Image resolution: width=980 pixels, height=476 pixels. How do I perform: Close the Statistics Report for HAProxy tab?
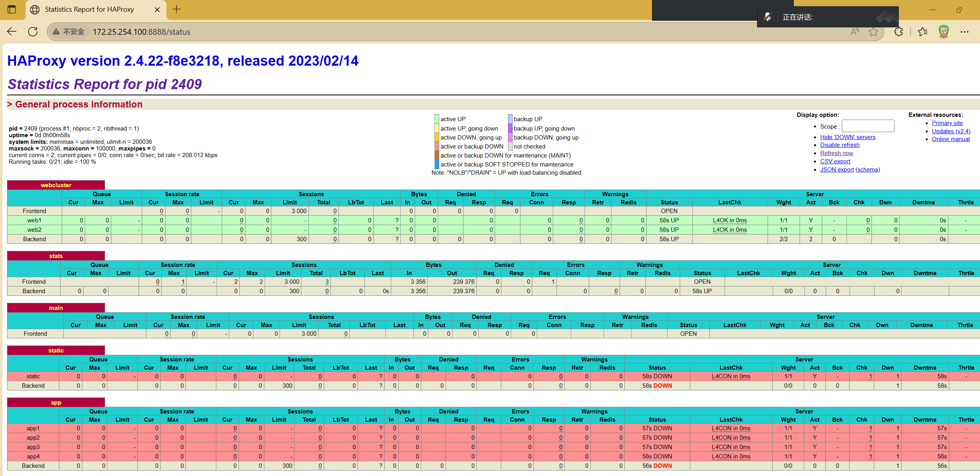tap(157, 9)
